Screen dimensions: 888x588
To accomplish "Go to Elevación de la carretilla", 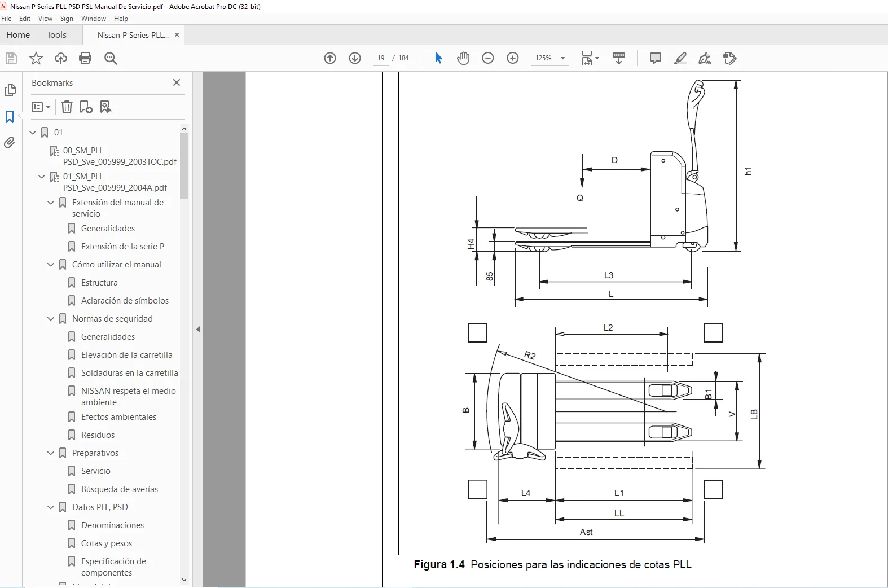I will [126, 355].
